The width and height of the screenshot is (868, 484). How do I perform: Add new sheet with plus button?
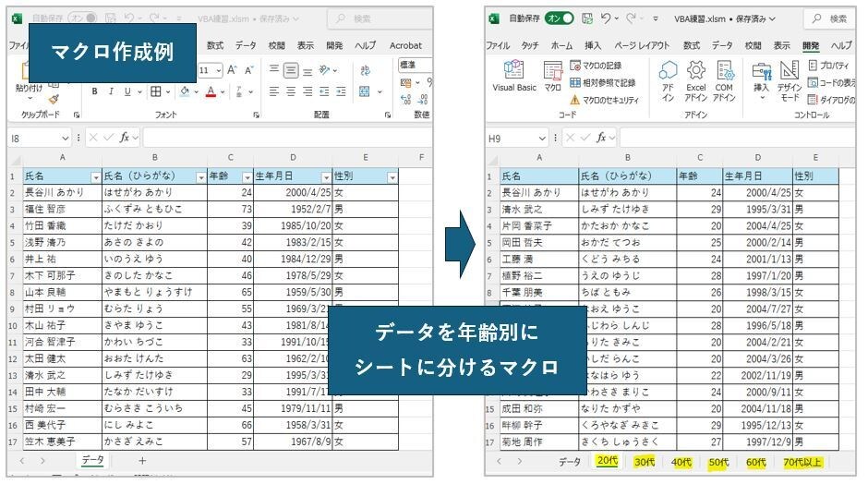[142, 461]
